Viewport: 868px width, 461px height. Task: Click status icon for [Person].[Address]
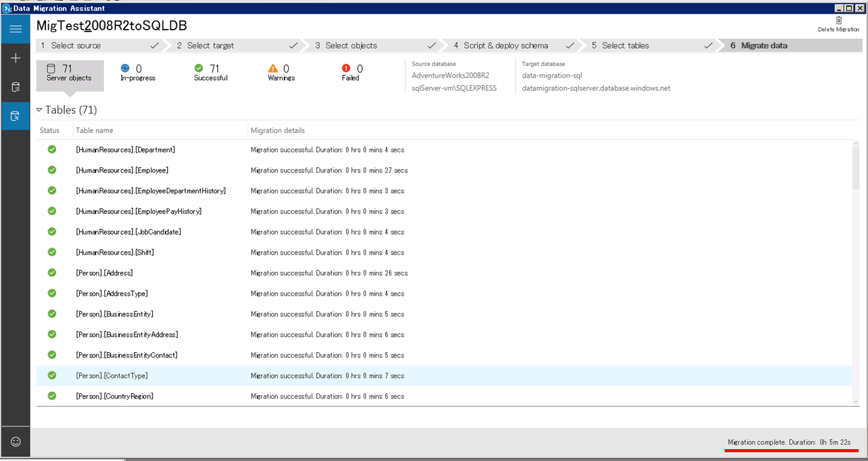pos(52,273)
